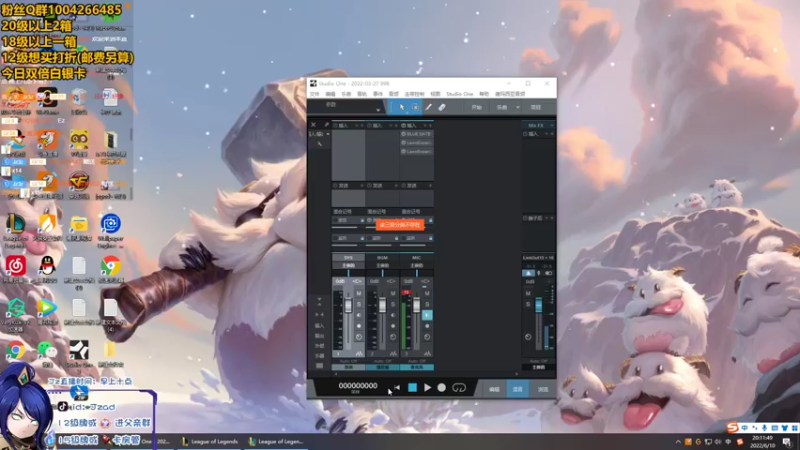Select the Arrow tool in Studio One toolbar
This screenshot has height=450, width=800.
click(402, 107)
